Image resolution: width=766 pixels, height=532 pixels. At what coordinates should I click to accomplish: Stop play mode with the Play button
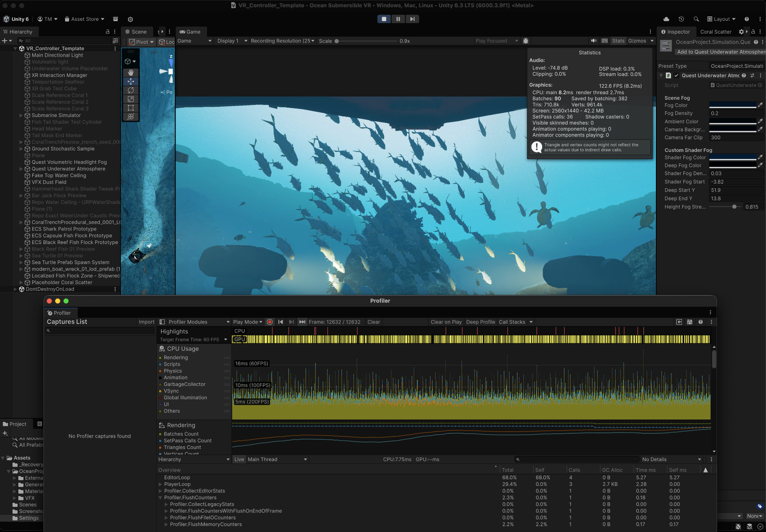pos(384,19)
